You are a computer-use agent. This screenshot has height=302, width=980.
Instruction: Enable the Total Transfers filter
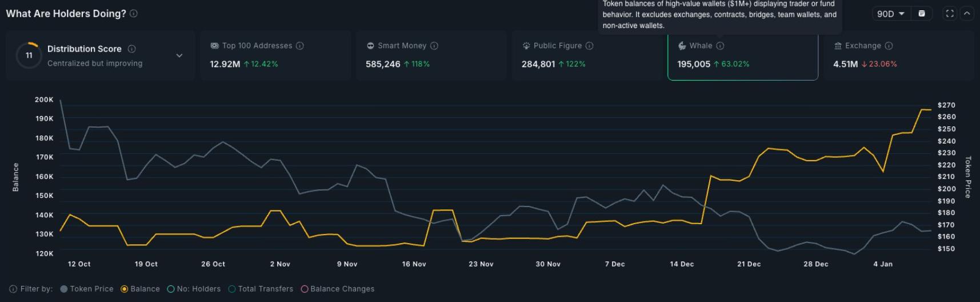[x=261, y=289]
